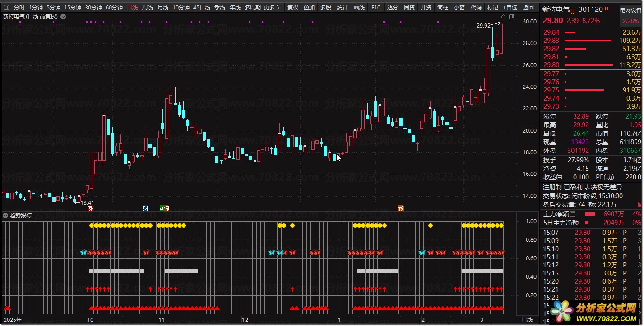
Task: Switch to 季线 quarterly chart
Action: tap(220, 8)
